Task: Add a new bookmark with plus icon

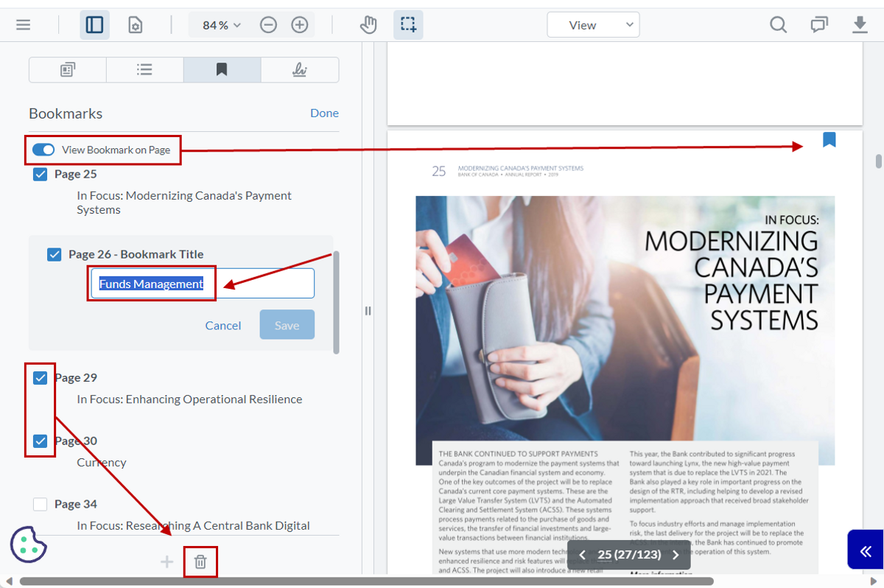Action: (167, 561)
